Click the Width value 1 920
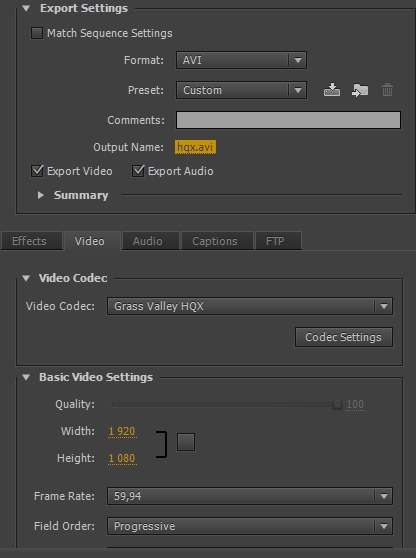The image size is (416, 558). [x=122, y=431]
